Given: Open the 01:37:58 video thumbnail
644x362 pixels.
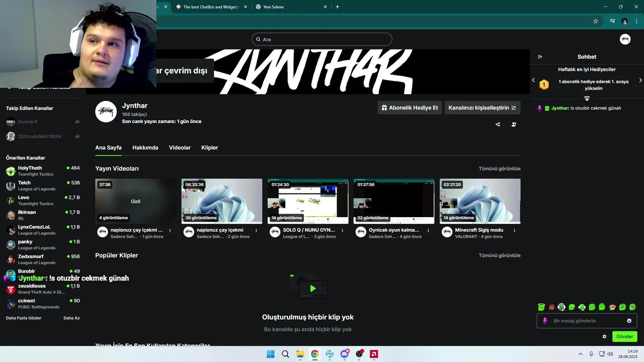Looking at the screenshot, I should (x=394, y=201).
